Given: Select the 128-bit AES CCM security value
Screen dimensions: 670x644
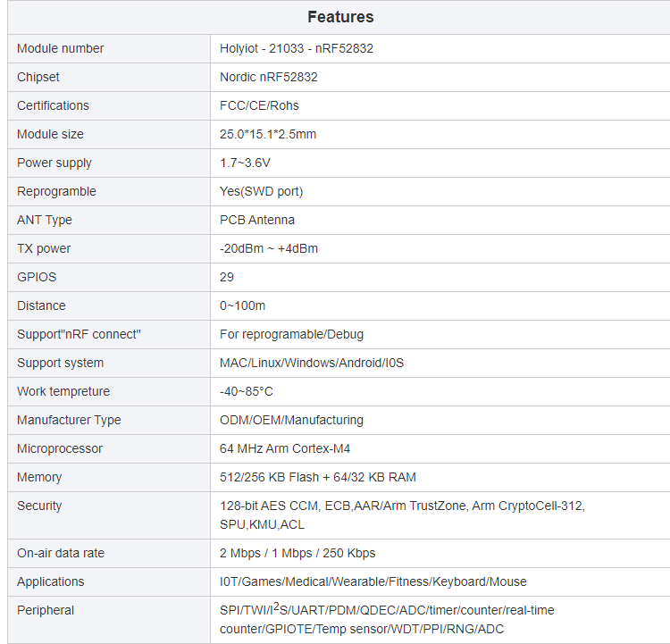Looking at the screenshot, I should (x=403, y=515).
